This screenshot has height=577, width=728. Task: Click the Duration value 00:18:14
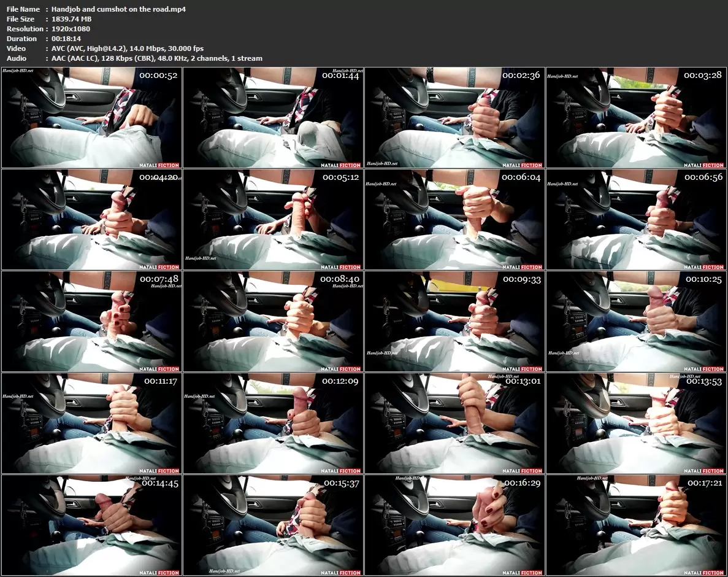point(66,39)
